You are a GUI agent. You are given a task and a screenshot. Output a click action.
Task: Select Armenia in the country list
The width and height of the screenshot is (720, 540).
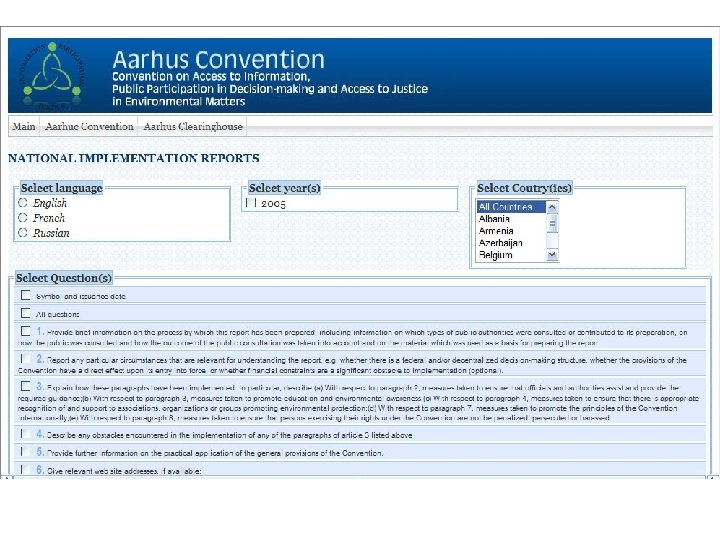[511, 231]
